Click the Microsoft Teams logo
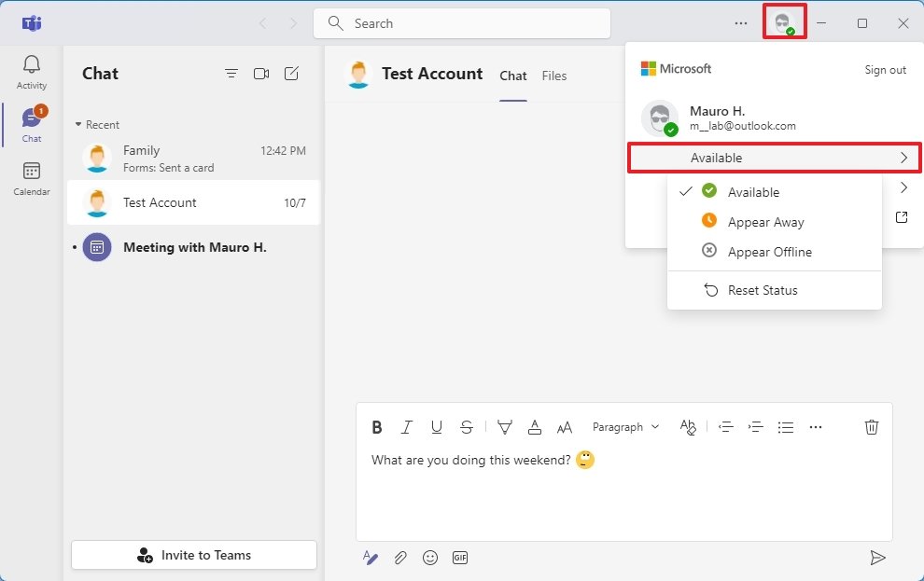The height and width of the screenshot is (581, 924). tap(31, 23)
